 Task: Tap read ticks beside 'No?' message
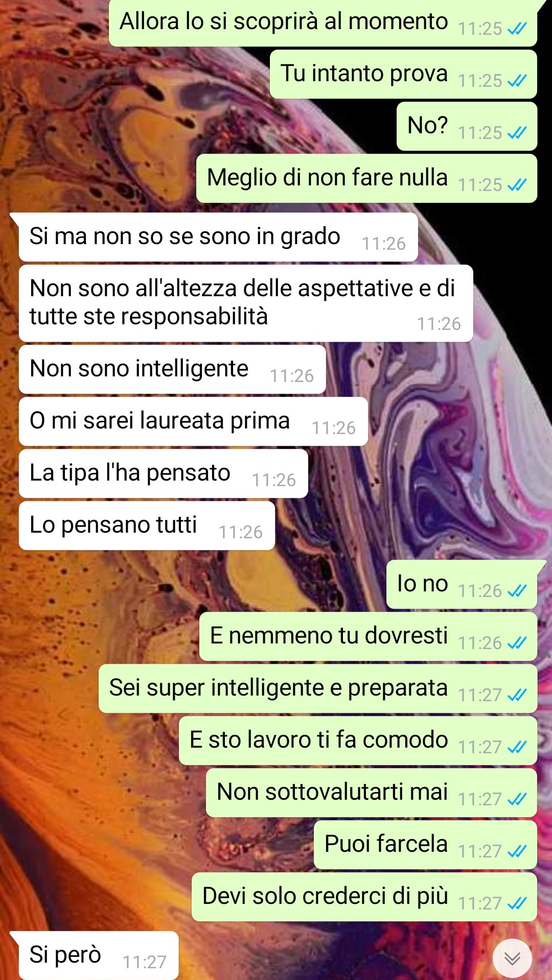point(517,133)
